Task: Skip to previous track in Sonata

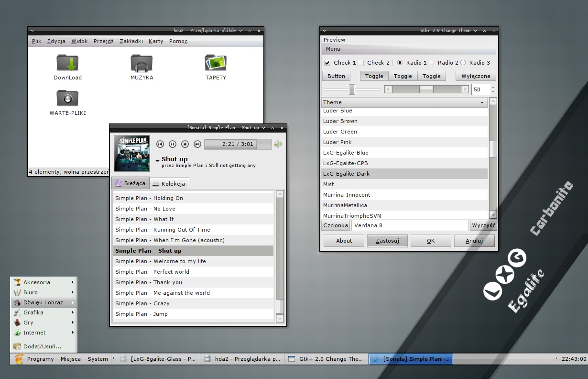Action: [x=160, y=144]
